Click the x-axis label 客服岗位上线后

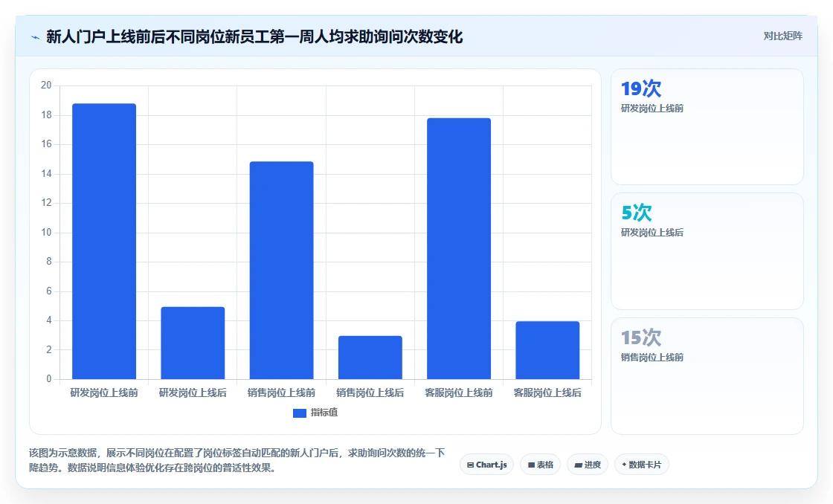point(547,393)
